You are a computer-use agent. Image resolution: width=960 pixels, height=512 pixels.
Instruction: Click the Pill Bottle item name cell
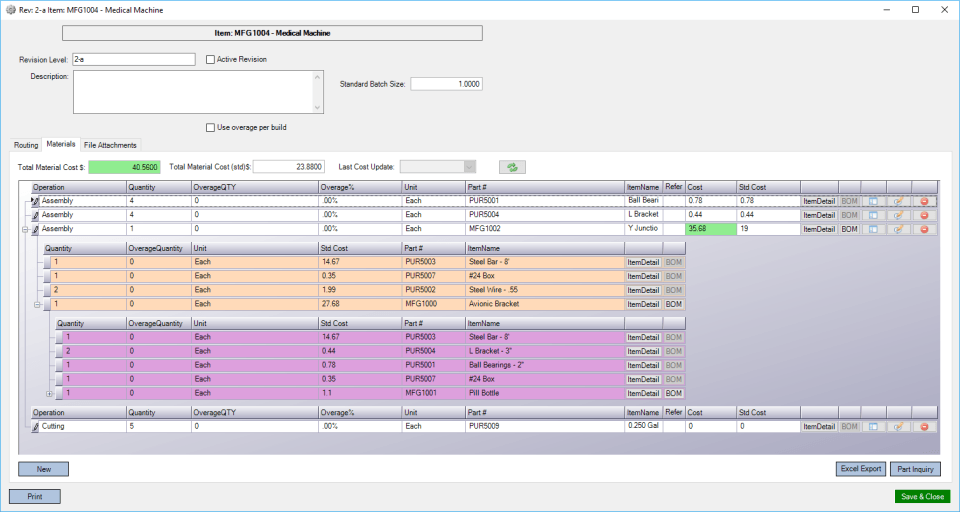coord(545,393)
